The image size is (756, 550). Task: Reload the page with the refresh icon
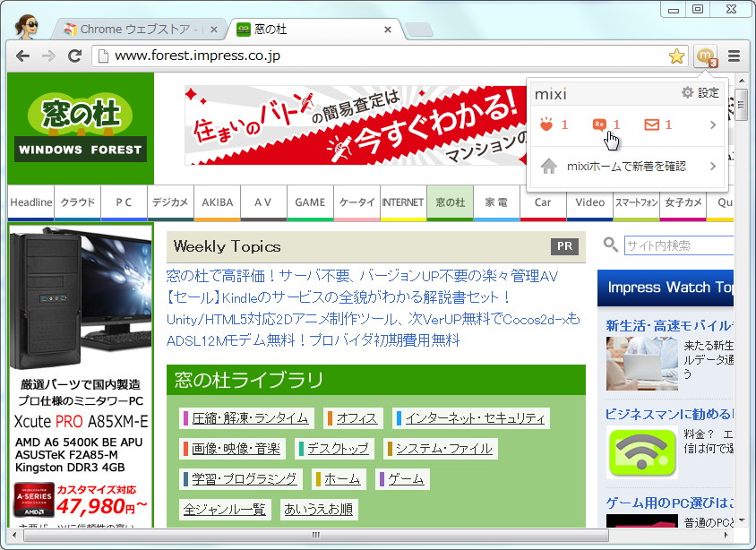tap(75, 56)
